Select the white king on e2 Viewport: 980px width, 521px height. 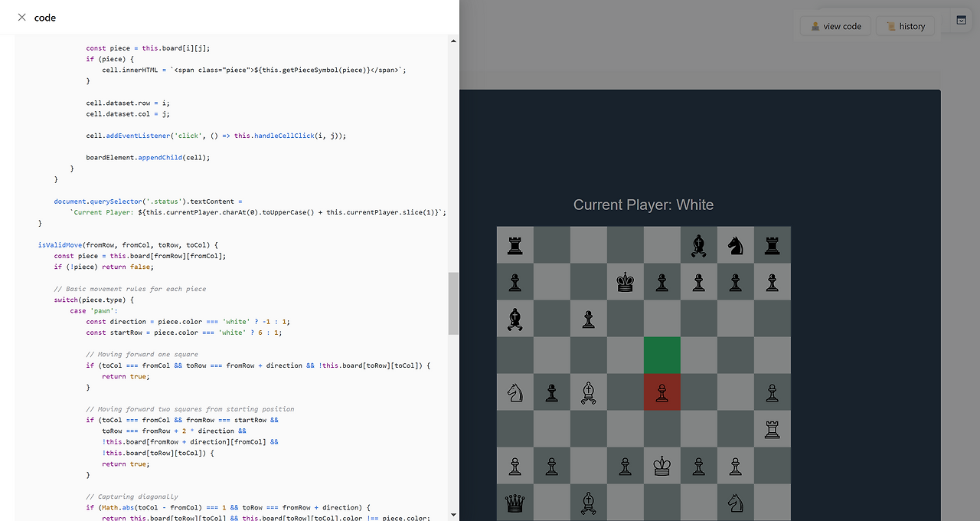pos(662,466)
